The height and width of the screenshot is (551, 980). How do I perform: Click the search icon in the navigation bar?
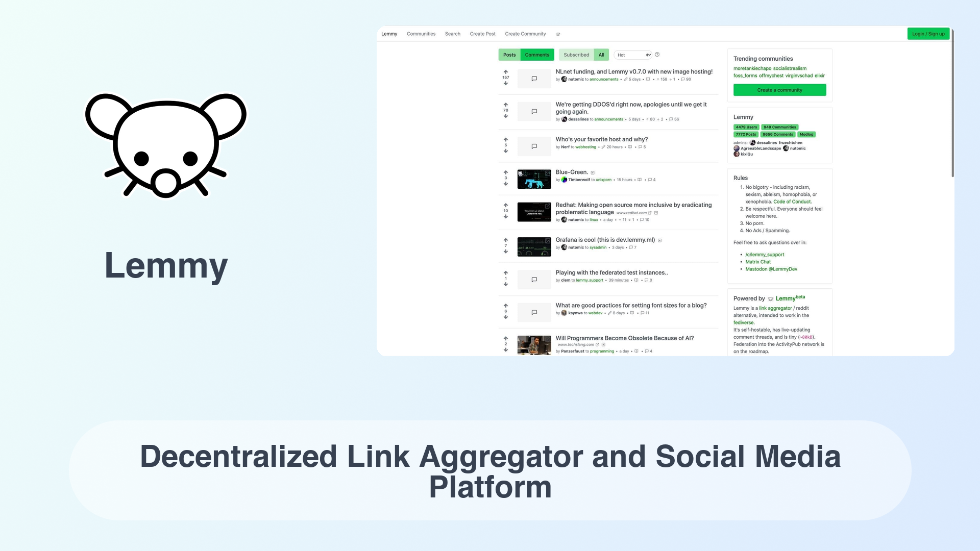pos(453,34)
